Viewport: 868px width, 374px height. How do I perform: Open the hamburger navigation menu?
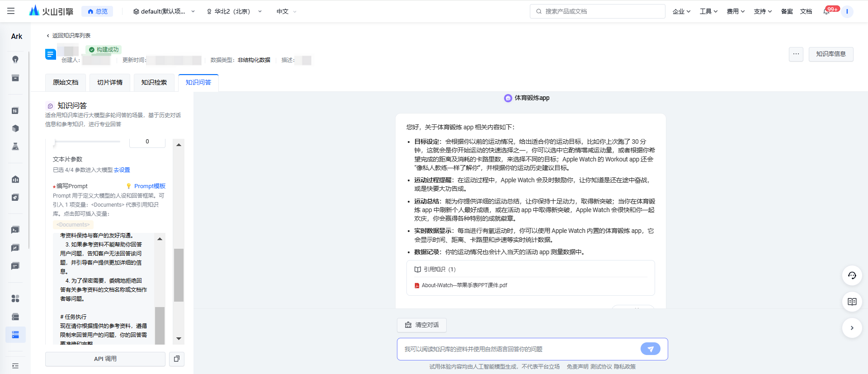[11, 11]
